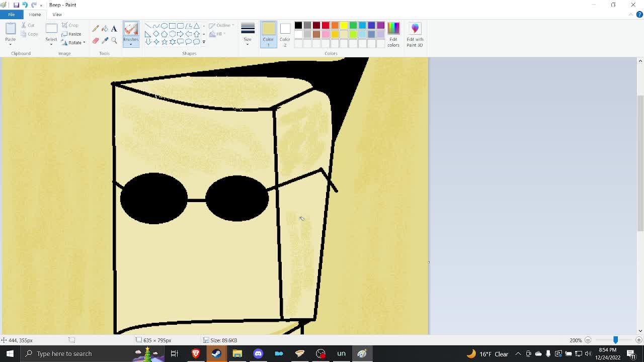Open the File menu
644x362 pixels.
11,15
